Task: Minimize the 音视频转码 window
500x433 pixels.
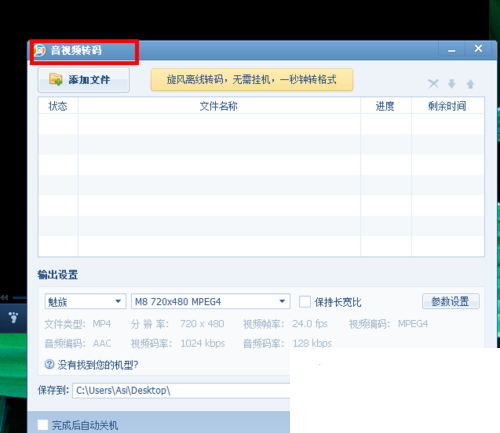Action: pos(452,50)
